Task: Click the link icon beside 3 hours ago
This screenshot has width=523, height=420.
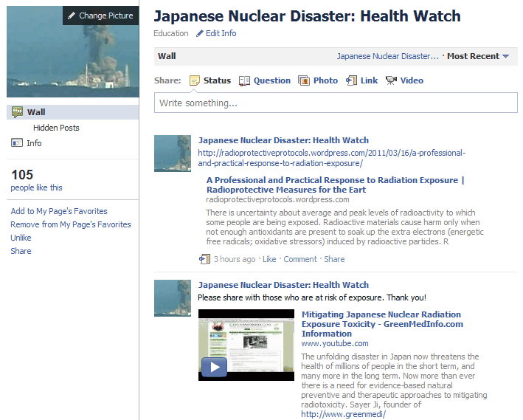Action: (x=204, y=259)
